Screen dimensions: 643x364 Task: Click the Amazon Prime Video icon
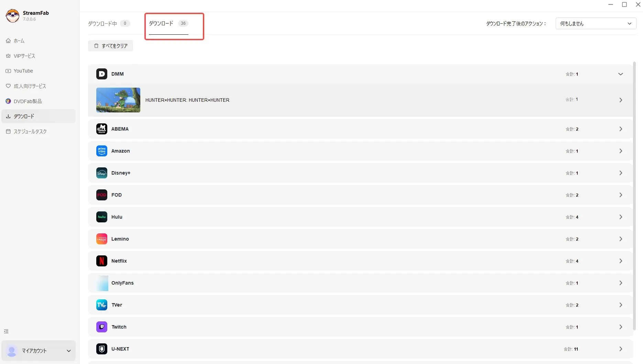point(102,151)
